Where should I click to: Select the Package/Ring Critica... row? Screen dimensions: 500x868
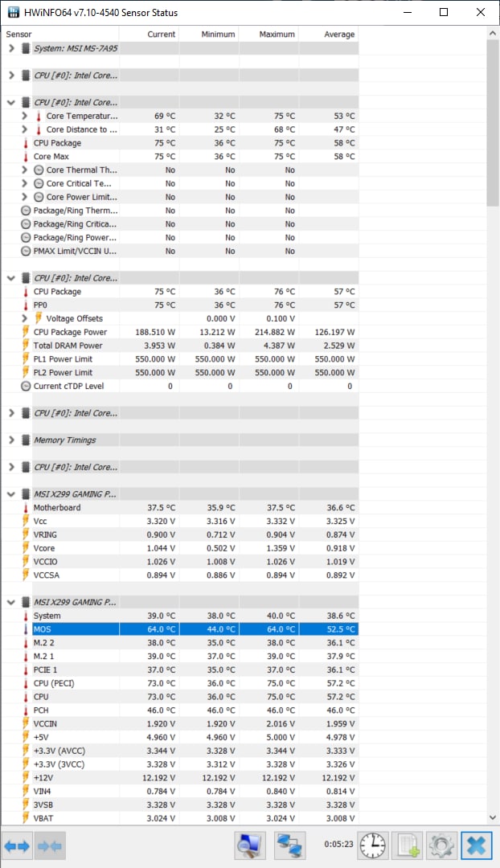(180, 224)
